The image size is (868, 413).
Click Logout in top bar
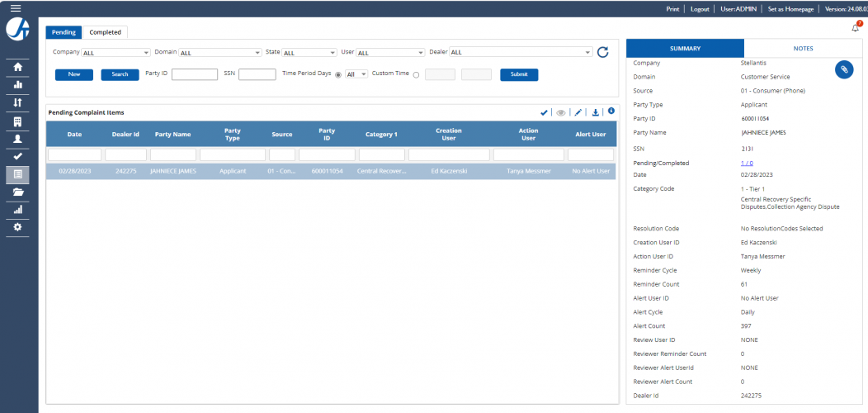(x=700, y=9)
